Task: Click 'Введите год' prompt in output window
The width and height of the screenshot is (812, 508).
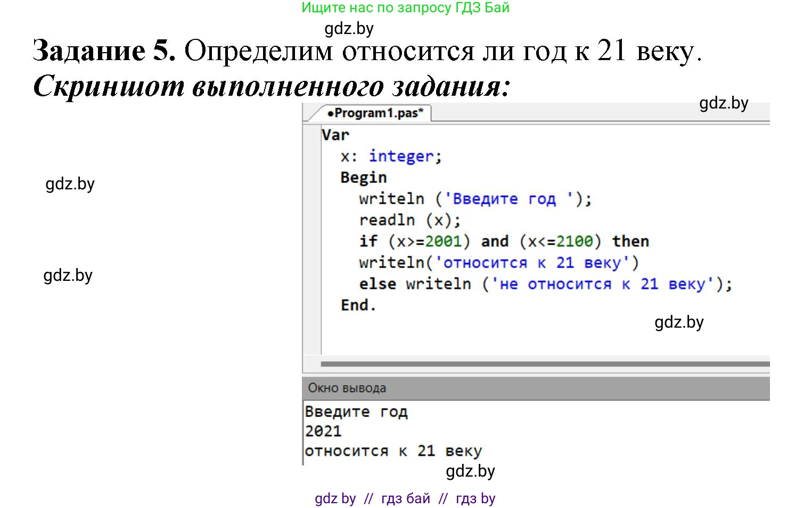Action: pos(357,411)
